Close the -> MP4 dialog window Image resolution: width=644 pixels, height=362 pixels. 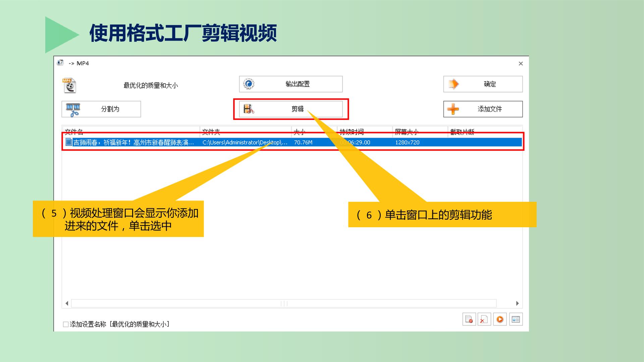pos(521,63)
